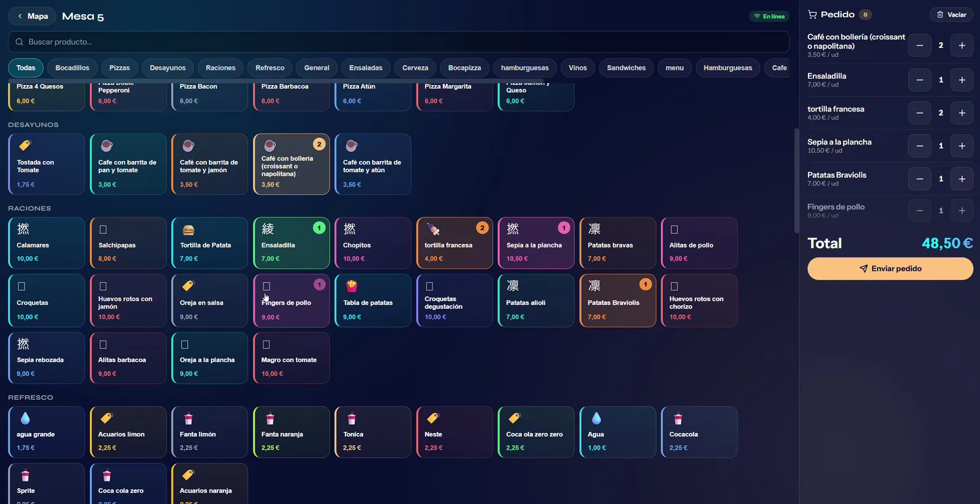Click the En línea status badge
This screenshot has height=504, width=980.
tap(769, 17)
